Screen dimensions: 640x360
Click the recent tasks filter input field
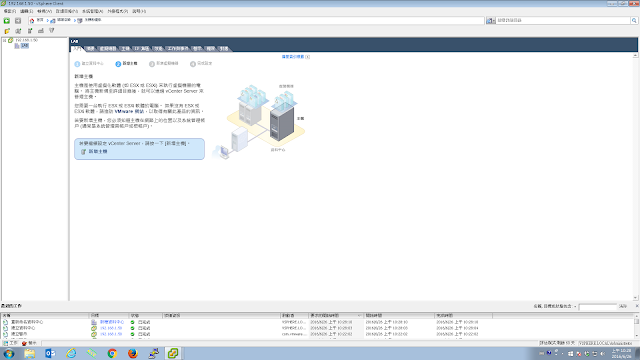(x=598, y=307)
